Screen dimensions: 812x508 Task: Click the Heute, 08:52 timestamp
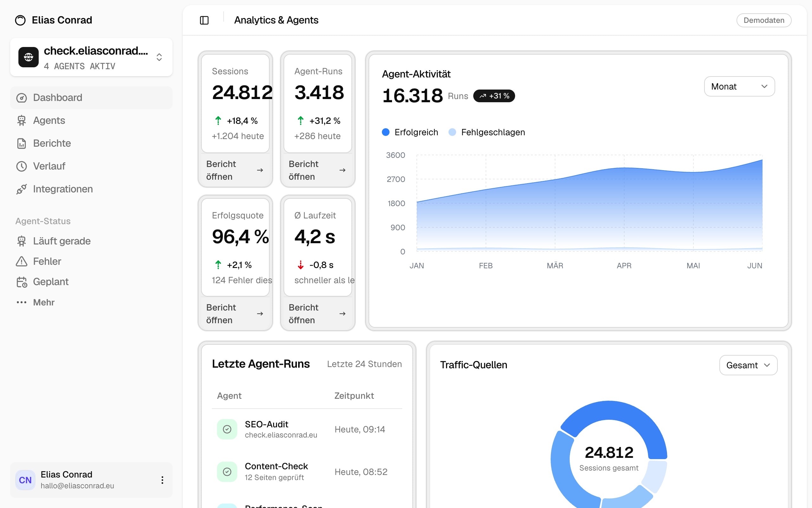[361, 472]
